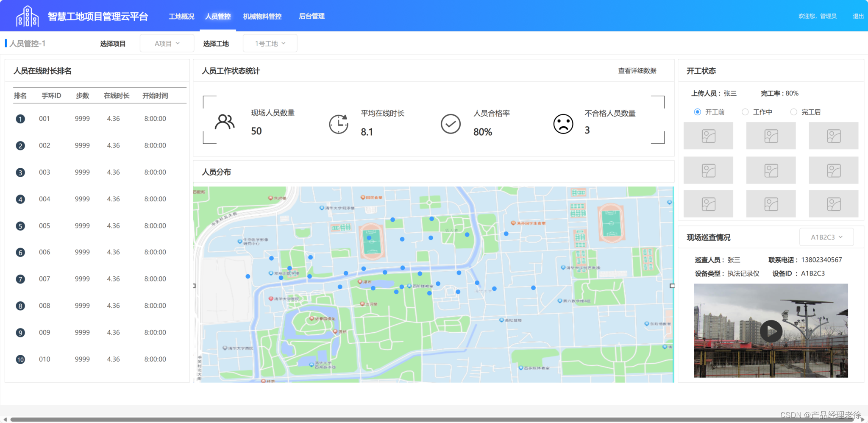Click the unqualified personnel sad face icon
This screenshot has width=868, height=423.
563,124
